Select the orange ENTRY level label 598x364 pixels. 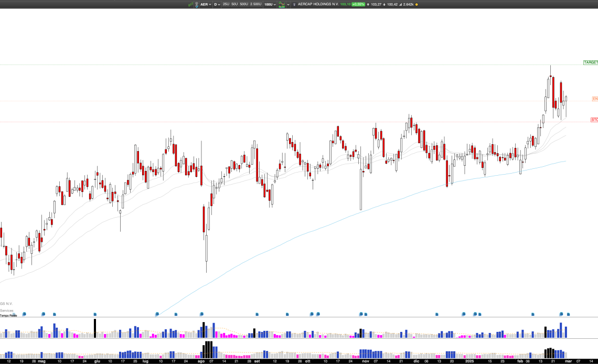pyautogui.click(x=595, y=99)
